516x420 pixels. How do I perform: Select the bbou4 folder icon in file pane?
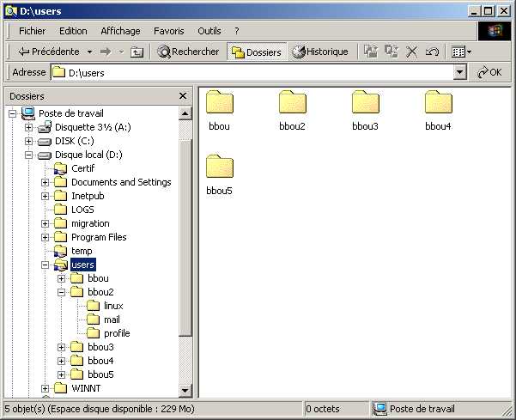pyautogui.click(x=439, y=102)
